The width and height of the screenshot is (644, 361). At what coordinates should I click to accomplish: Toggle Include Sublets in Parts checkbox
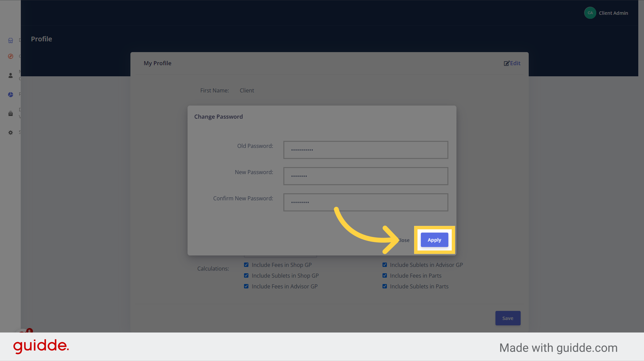pos(385,286)
